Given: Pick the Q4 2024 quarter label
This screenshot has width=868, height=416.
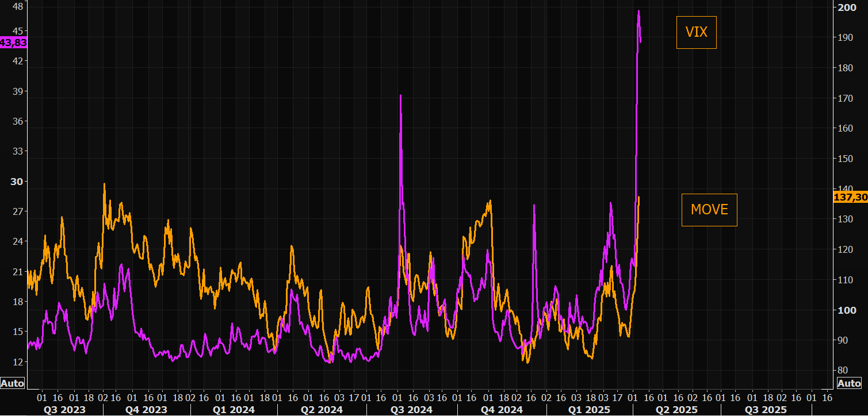Looking at the screenshot, I should [501, 410].
